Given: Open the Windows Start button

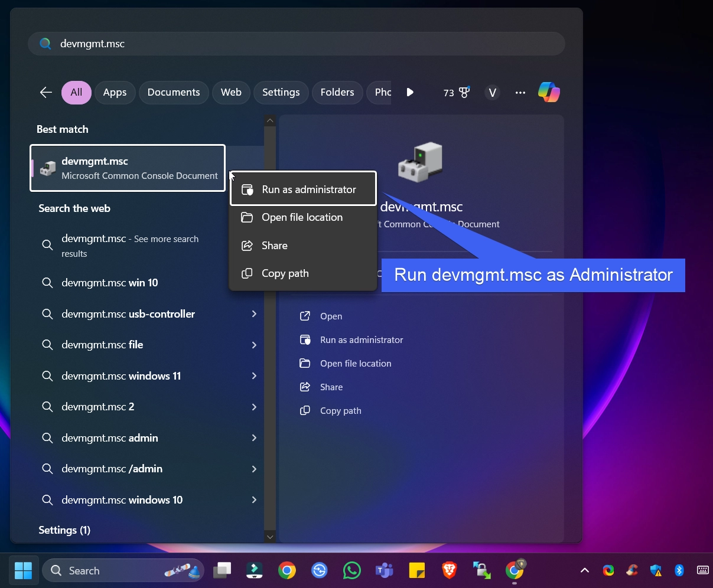Looking at the screenshot, I should click(x=23, y=570).
